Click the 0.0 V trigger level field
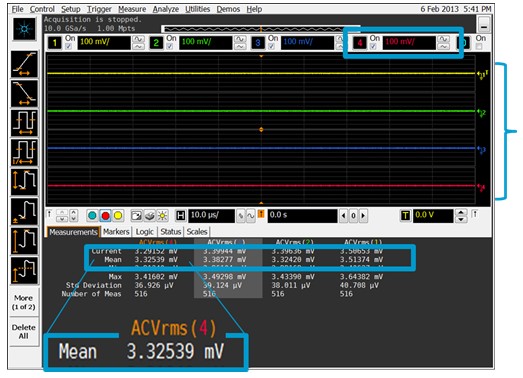This screenshot has height=378, width=523. click(x=433, y=216)
